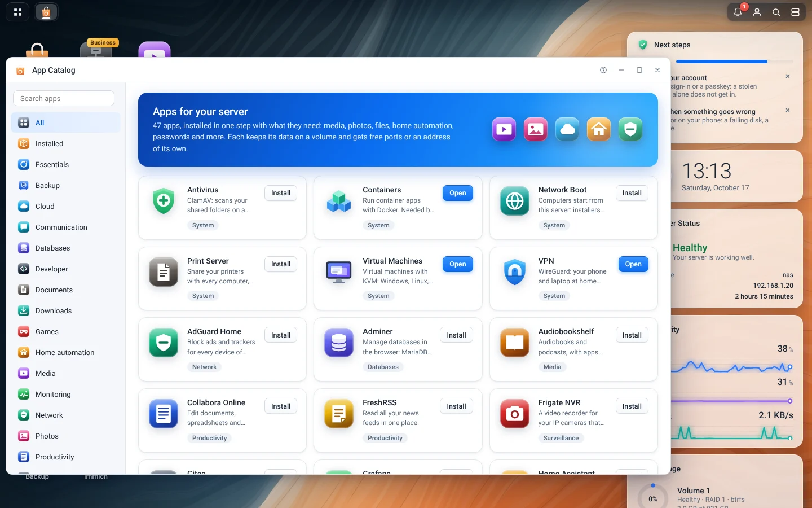
Task: Open the Containers app
Action: pos(458,193)
